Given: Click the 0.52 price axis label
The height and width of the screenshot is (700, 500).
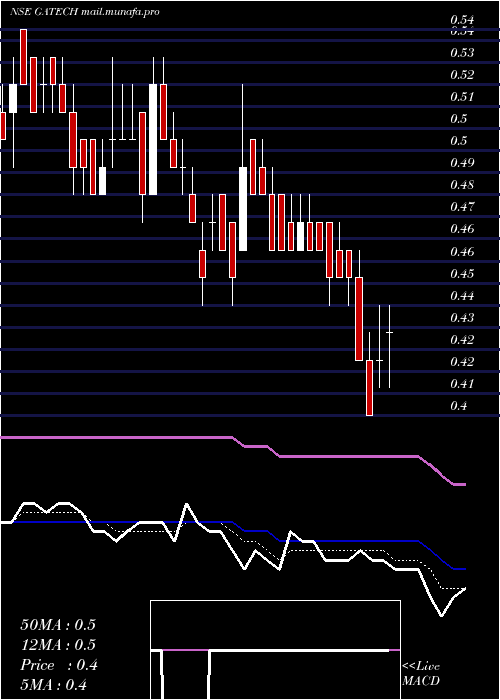Looking at the screenshot, I should point(462,75).
